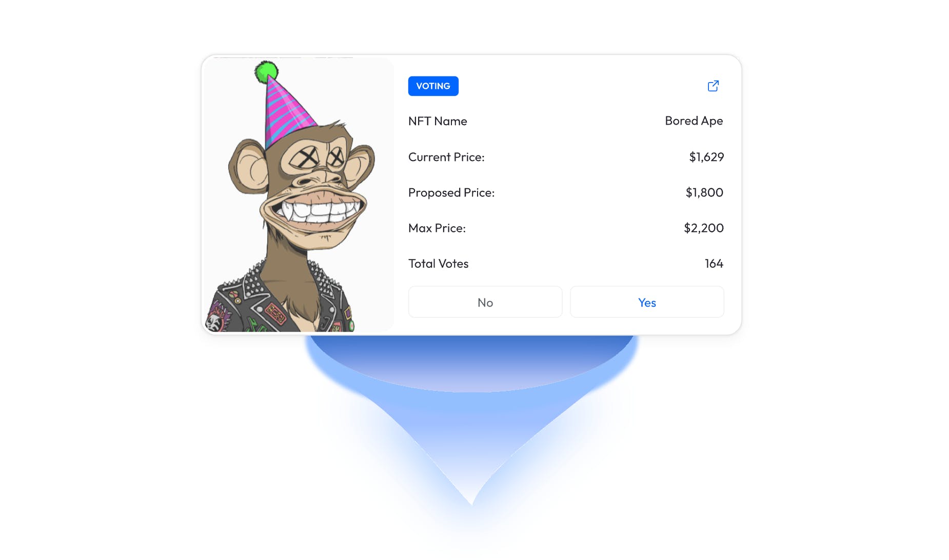949x560 pixels.
Task: Click the blue VOTING status badge
Action: click(x=433, y=86)
